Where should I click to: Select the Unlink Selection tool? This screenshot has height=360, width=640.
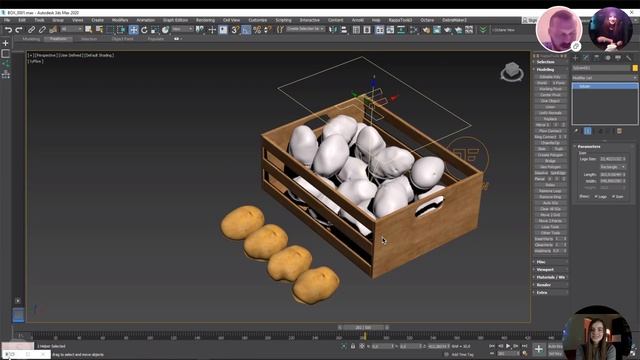coord(42,30)
